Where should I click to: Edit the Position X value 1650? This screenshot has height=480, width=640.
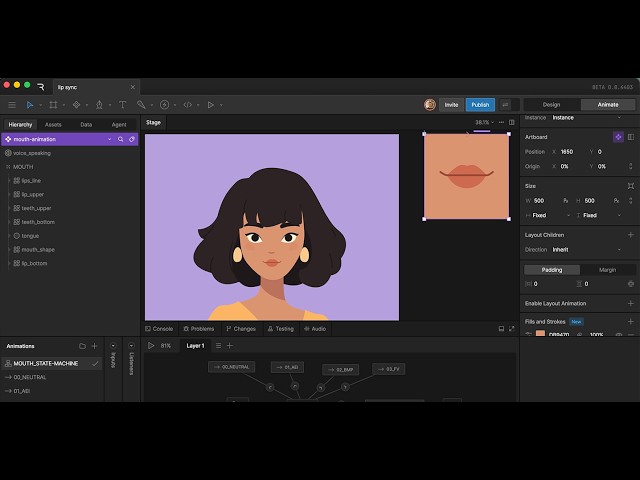click(567, 152)
